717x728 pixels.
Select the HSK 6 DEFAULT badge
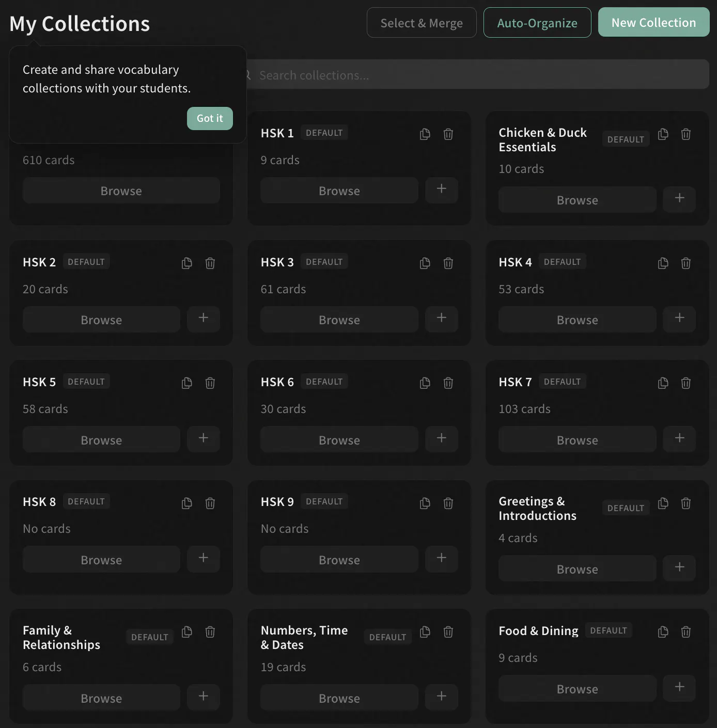(324, 382)
